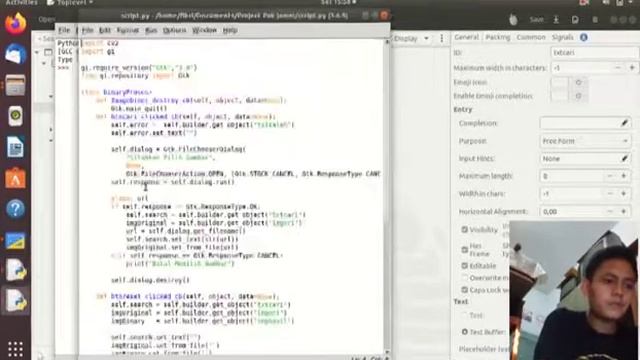Collapse the top tree expander in Glade inspector
This screenshot has height=360, width=640.
[37, 52]
